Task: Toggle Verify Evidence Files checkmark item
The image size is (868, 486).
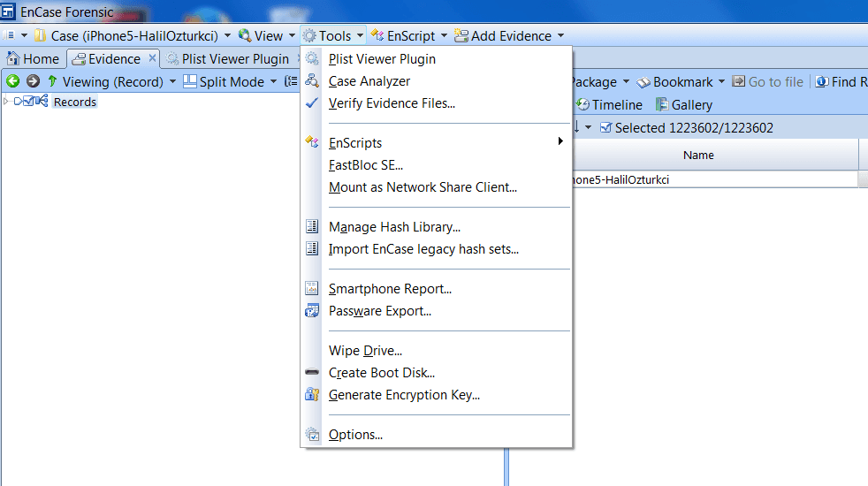Action: click(391, 103)
